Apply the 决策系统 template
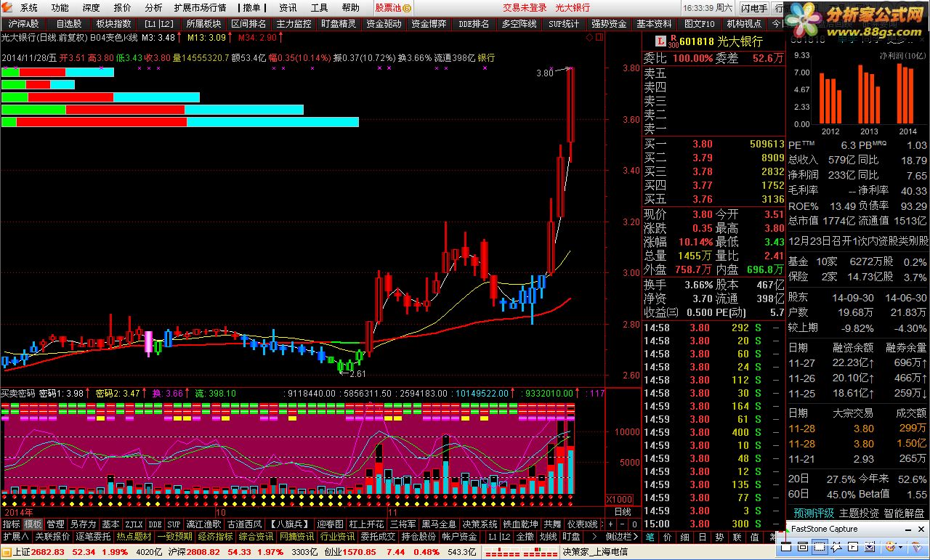Viewport: 930px width, 560px height. (x=479, y=523)
